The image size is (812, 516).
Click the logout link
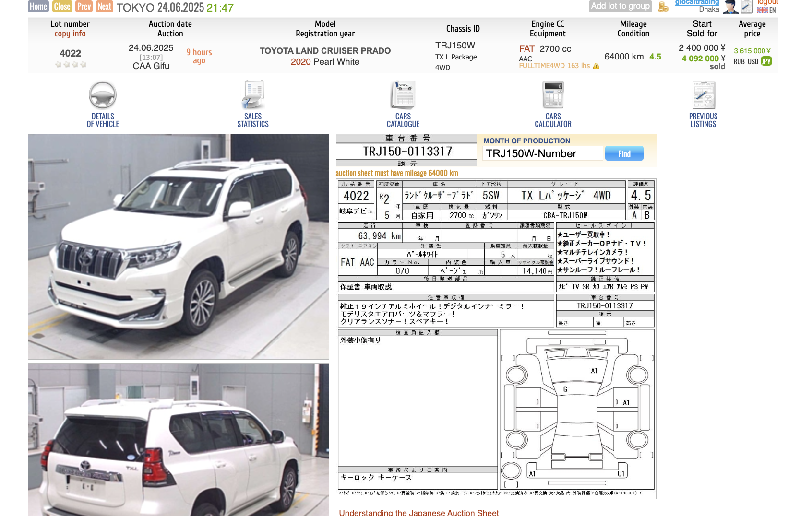click(767, 2)
